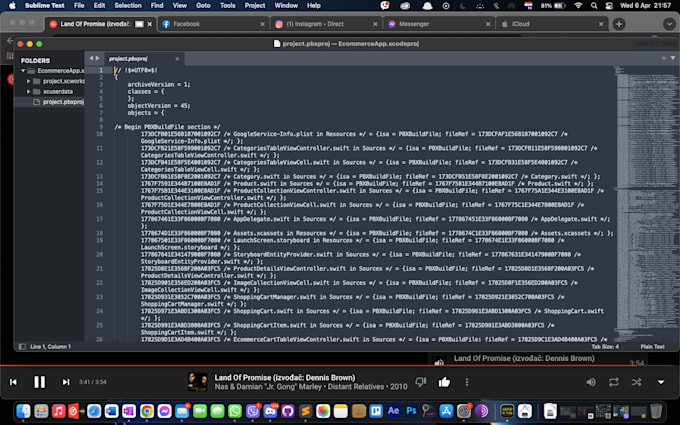Viewport: 680px width, 425px height.
Task: Switch to the Facebook browser tab
Action: point(213,24)
